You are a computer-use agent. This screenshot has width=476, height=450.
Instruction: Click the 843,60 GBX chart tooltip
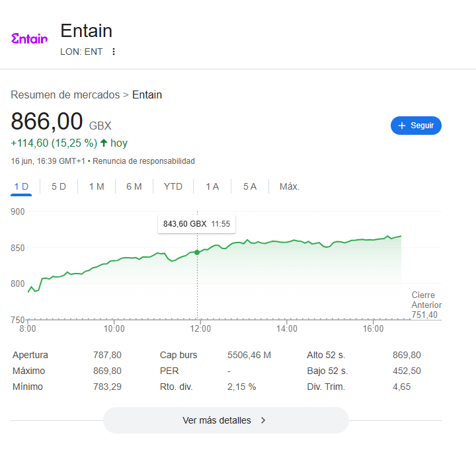(x=196, y=224)
